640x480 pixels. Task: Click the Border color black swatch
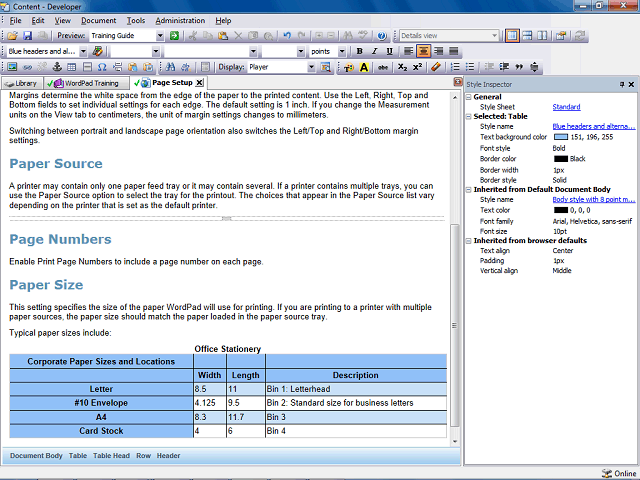(561, 159)
